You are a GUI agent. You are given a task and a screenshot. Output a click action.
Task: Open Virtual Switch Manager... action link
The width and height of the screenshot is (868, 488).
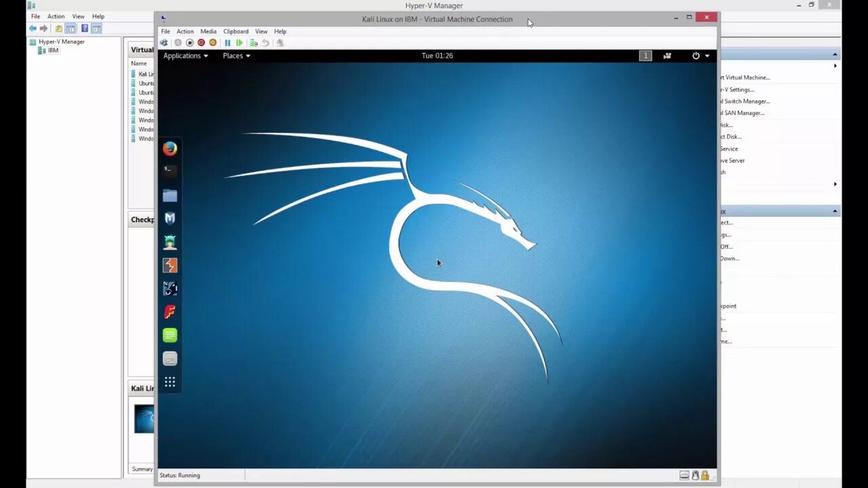click(x=745, y=101)
